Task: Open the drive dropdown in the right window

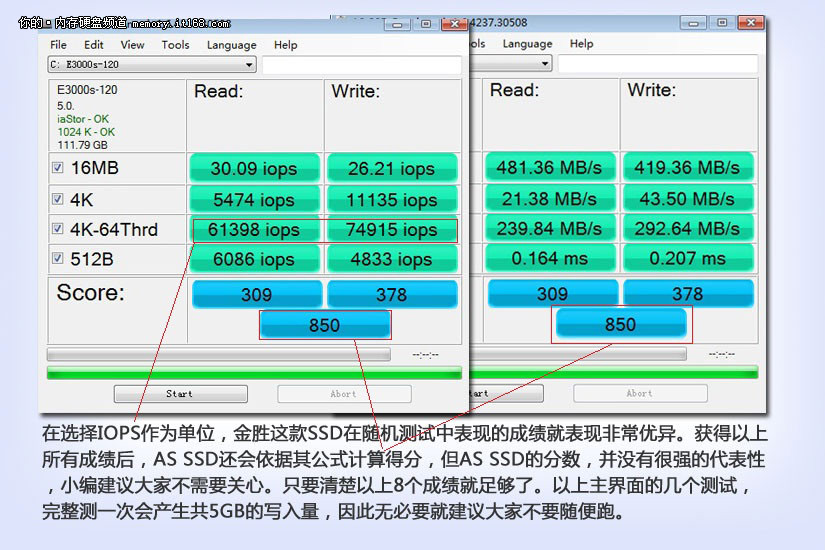Action: [x=510, y=64]
